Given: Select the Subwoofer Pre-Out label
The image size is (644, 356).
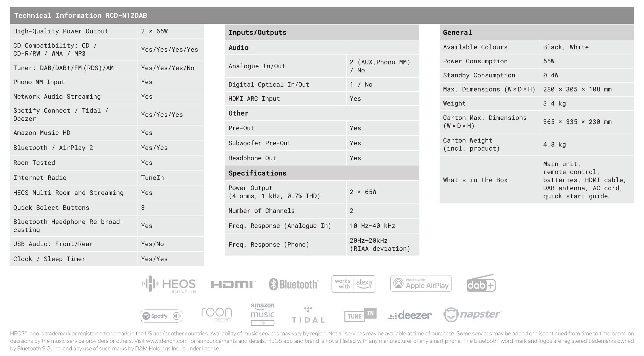Looking at the screenshot, I should coord(259,143).
